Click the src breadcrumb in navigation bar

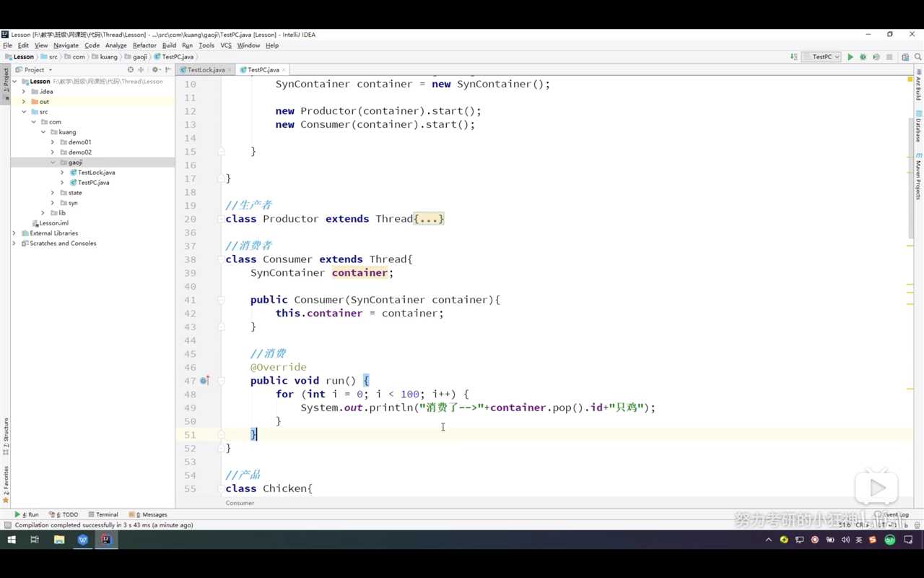[x=49, y=57]
